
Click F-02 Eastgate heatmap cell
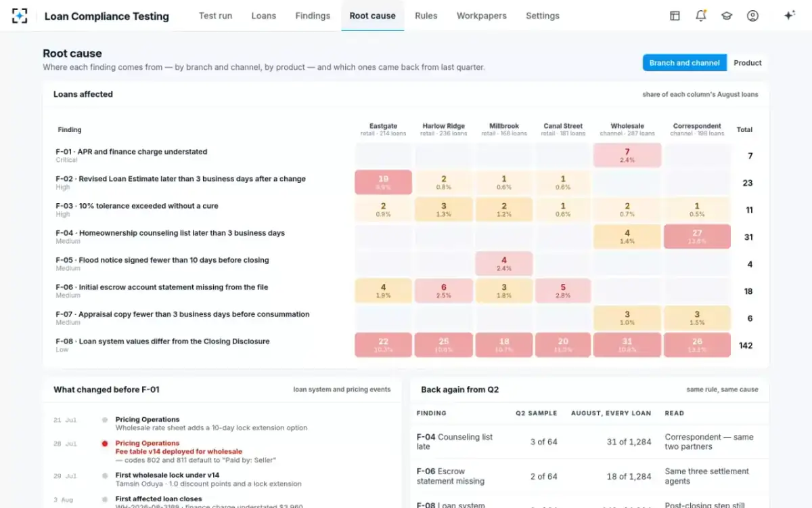tap(383, 183)
